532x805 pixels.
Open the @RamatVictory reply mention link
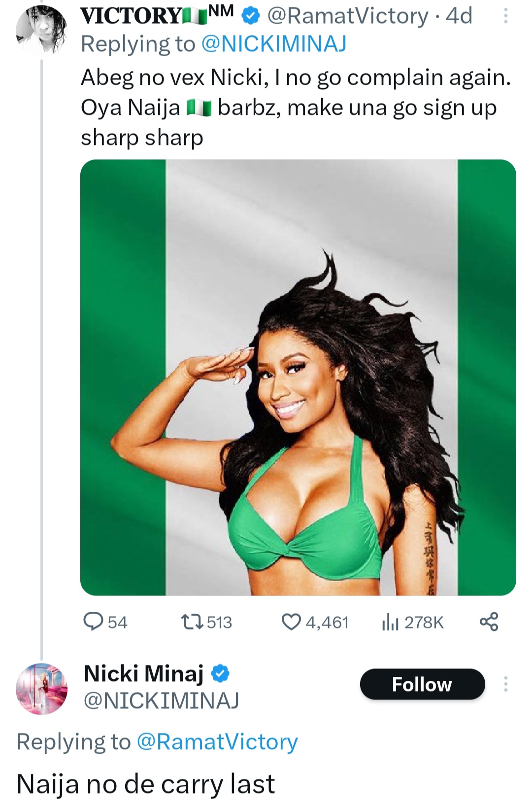coord(217,742)
